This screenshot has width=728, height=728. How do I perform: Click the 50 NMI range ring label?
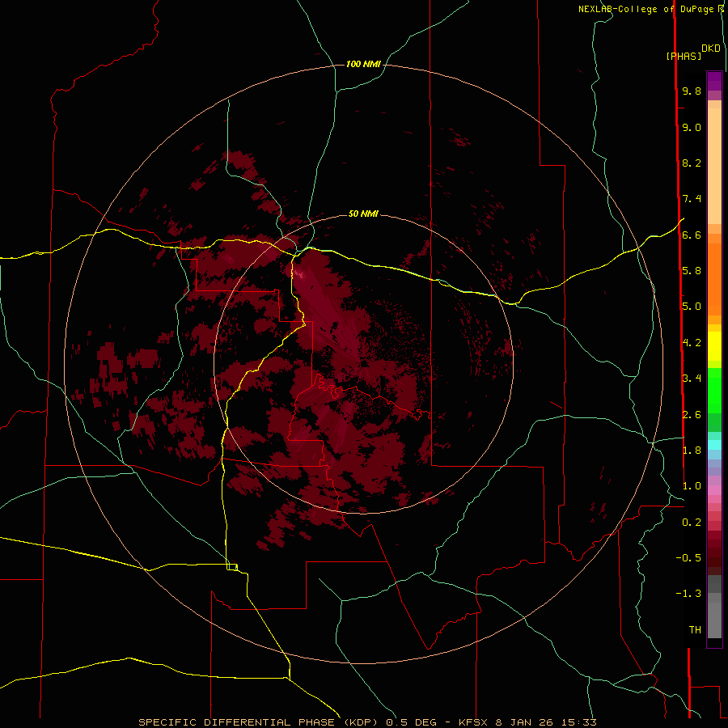coord(363,214)
